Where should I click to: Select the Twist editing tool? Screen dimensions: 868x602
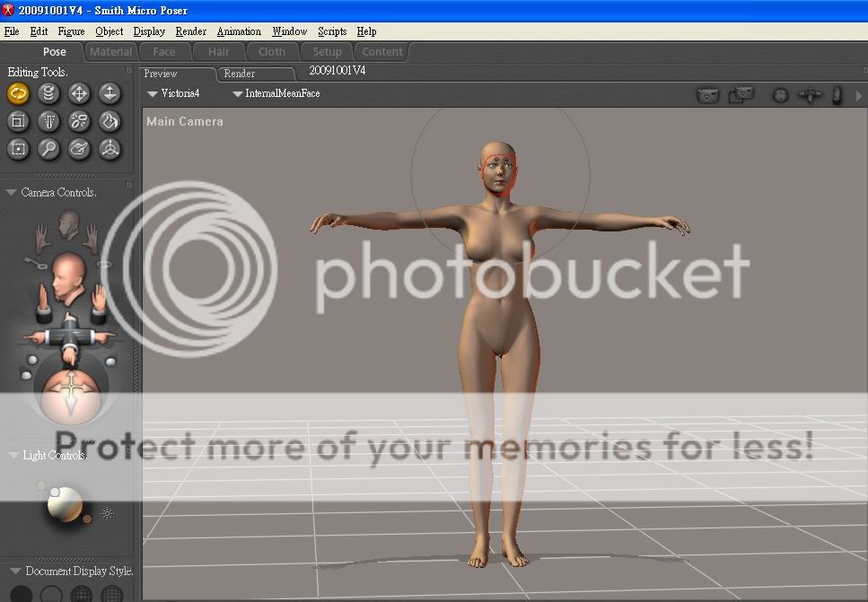48,92
